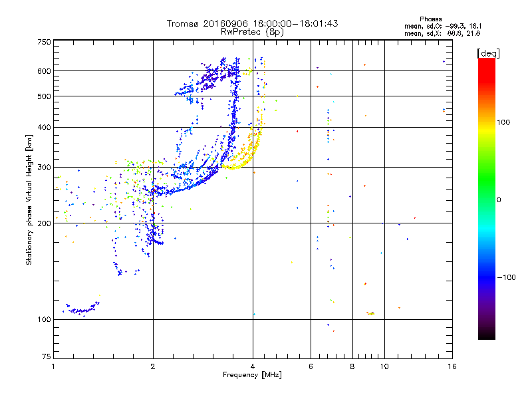Click the blue E-layer trace near 100 km
The width and height of the screenshot is (532, 399).
pos(81,309)
